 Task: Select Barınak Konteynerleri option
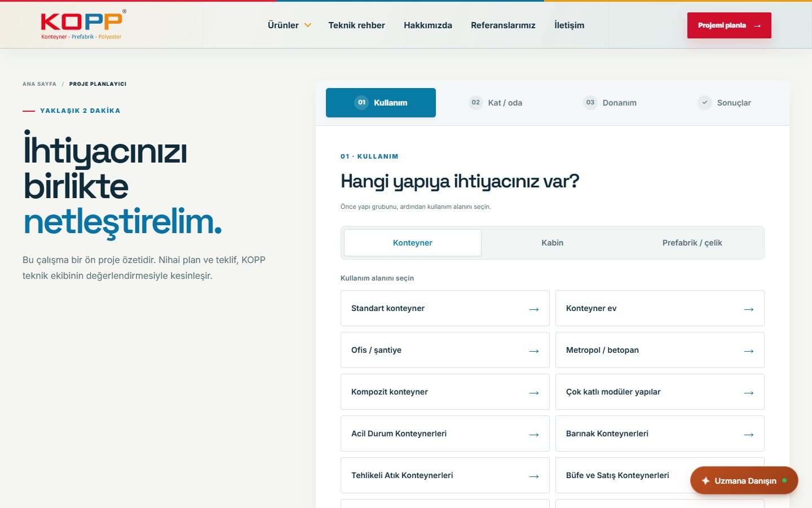(660, 433)
